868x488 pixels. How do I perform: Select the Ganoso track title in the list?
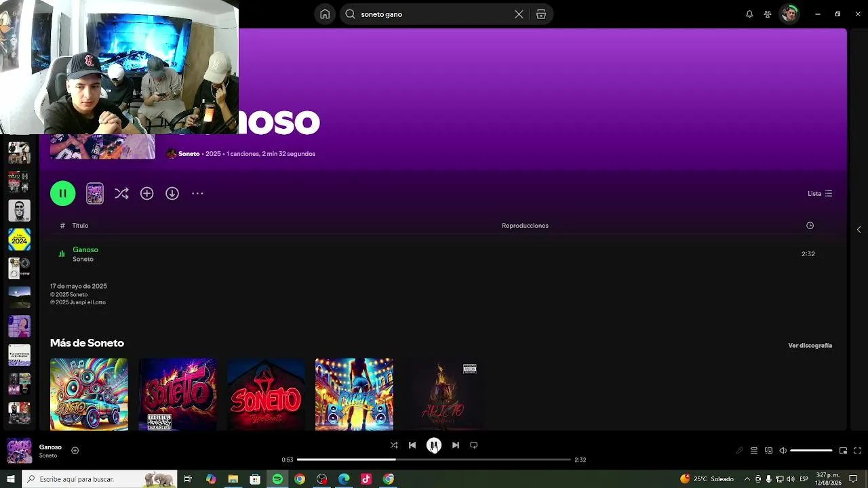[85, 249]
